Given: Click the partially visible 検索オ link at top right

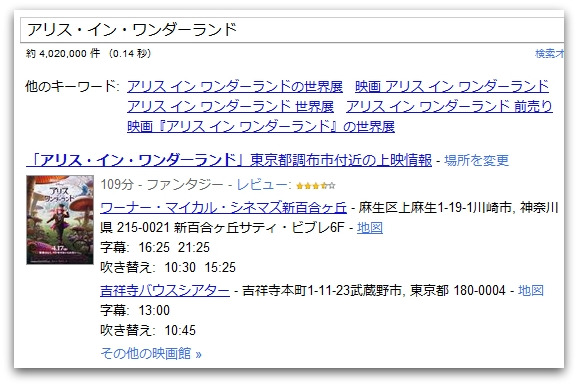Looking at the screenshot, I should [x=549, y=54].
